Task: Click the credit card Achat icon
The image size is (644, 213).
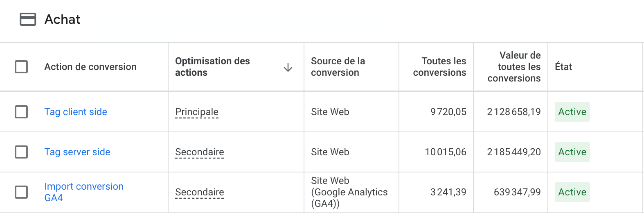Action: tap(28, 19)
